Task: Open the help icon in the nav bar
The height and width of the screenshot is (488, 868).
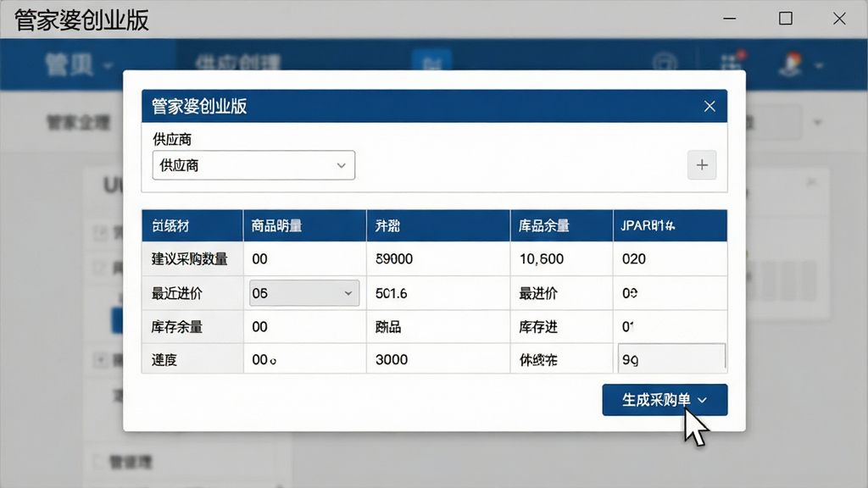Action: pos(665,64)
